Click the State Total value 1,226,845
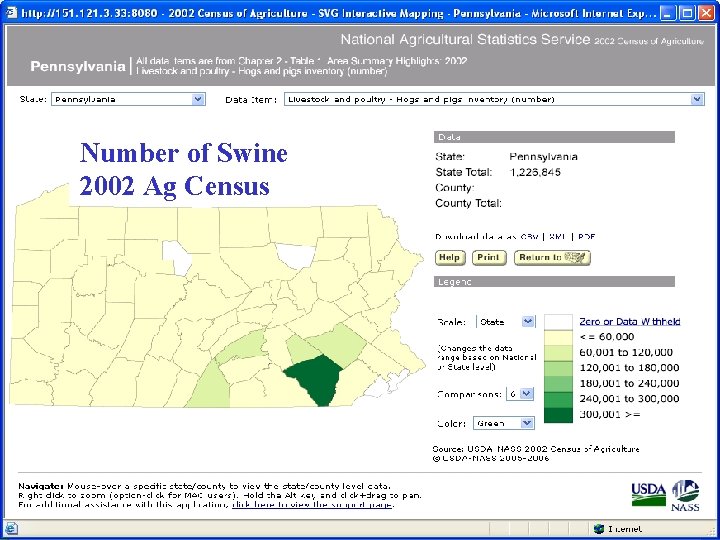This screenshot has width=720, height=540. pos(535,172)
